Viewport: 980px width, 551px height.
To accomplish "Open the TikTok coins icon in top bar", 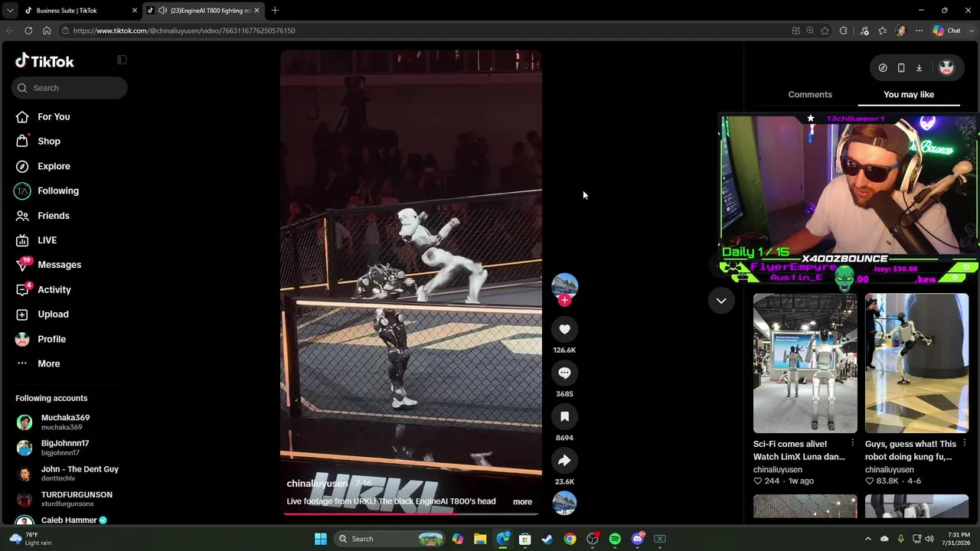I will [883, 67].
